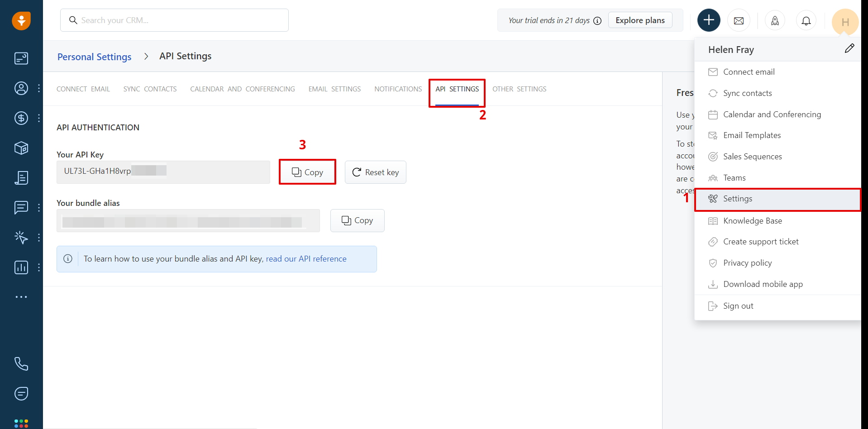Expand Marketing submenu dots in sidebar

(39, 238)
